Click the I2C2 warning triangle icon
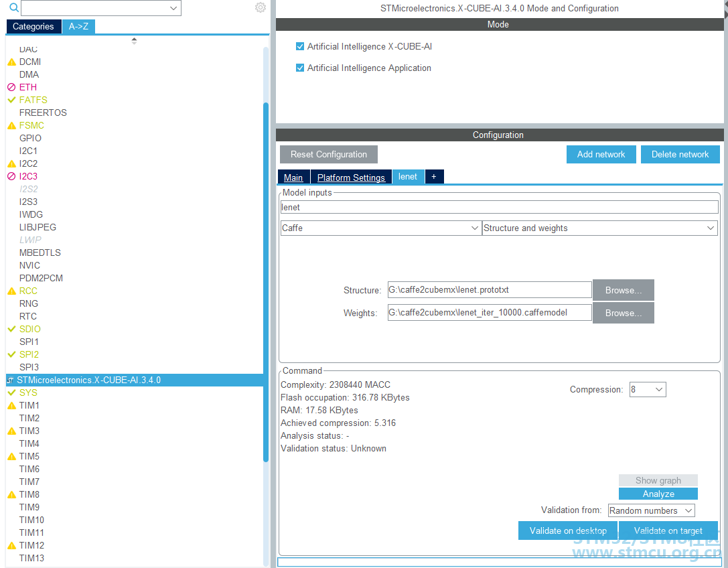Image resolution: width=728 pixels, height=568 pixels. pyautogui.click(x=11, y=163)
